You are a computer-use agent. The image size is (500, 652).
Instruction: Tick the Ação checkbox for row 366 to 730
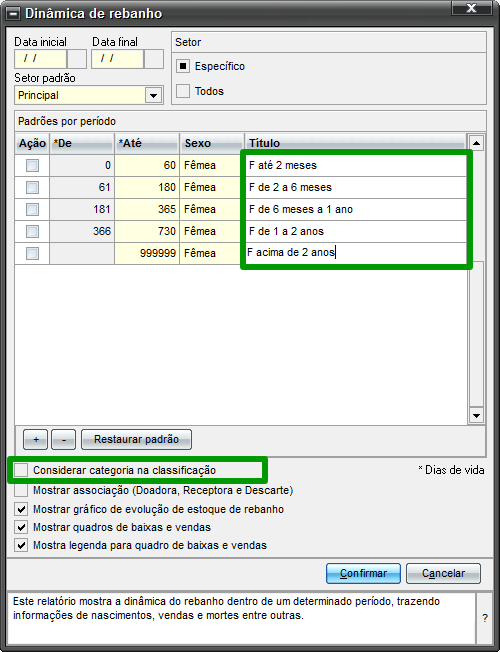[32, 232]
